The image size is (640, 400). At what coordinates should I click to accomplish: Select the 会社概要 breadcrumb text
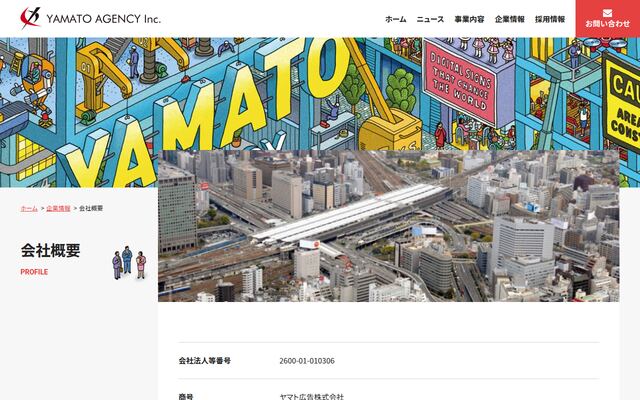(91, 208)
